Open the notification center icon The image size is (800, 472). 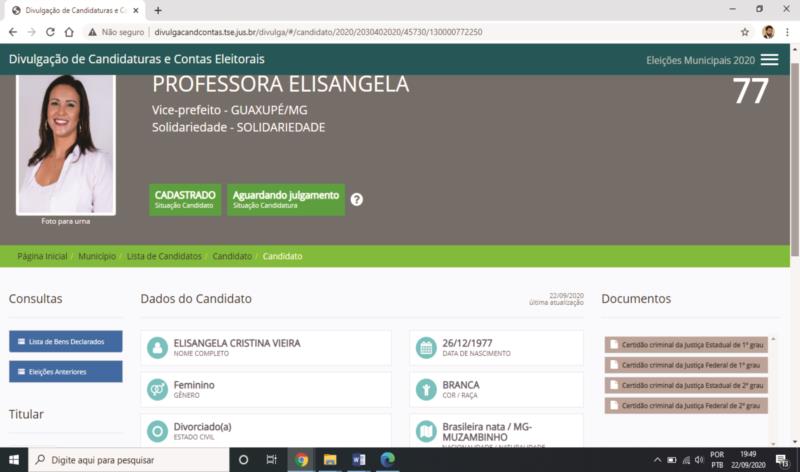(x=782, y=461)
